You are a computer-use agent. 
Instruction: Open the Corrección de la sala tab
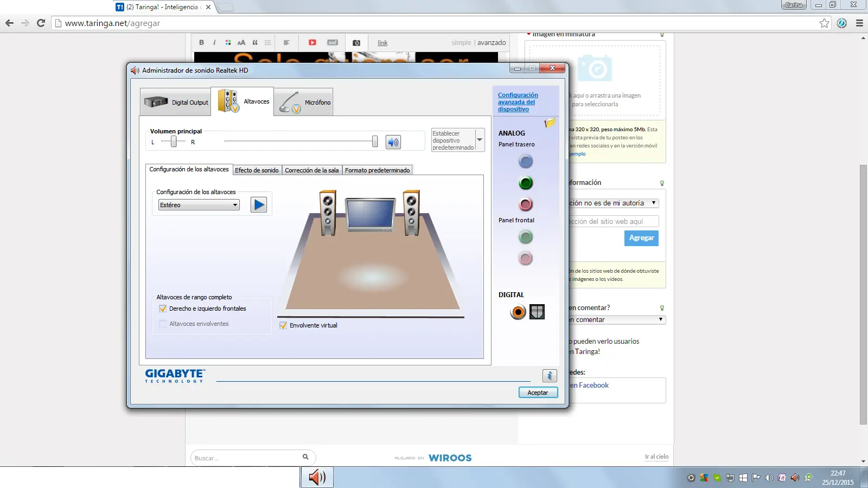(x=312, y=170)
